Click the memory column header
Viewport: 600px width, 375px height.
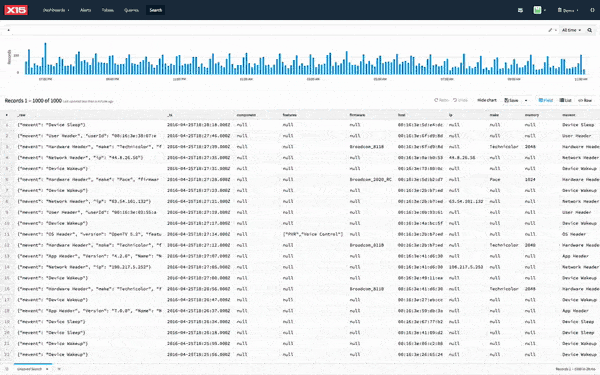532,115
